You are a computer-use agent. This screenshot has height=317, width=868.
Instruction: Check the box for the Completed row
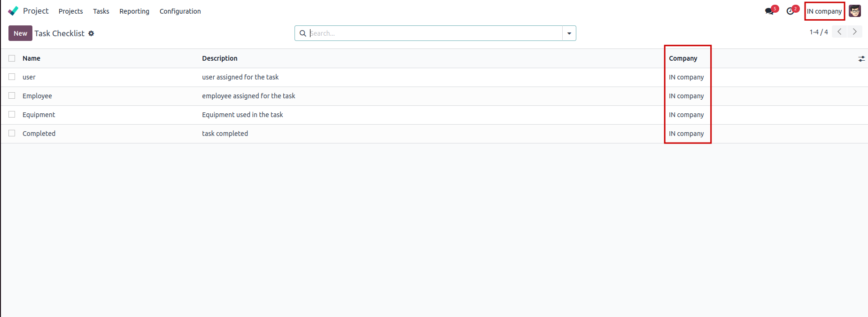[12, 133]
